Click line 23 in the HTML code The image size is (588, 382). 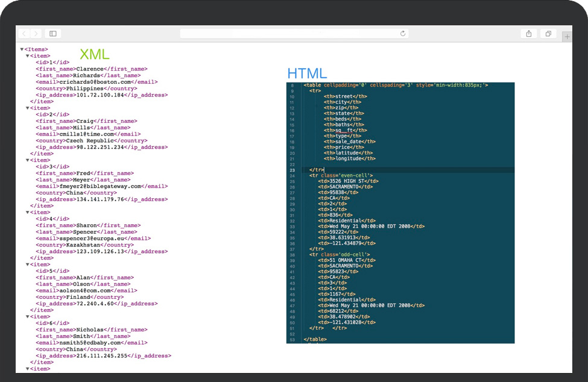317,170
